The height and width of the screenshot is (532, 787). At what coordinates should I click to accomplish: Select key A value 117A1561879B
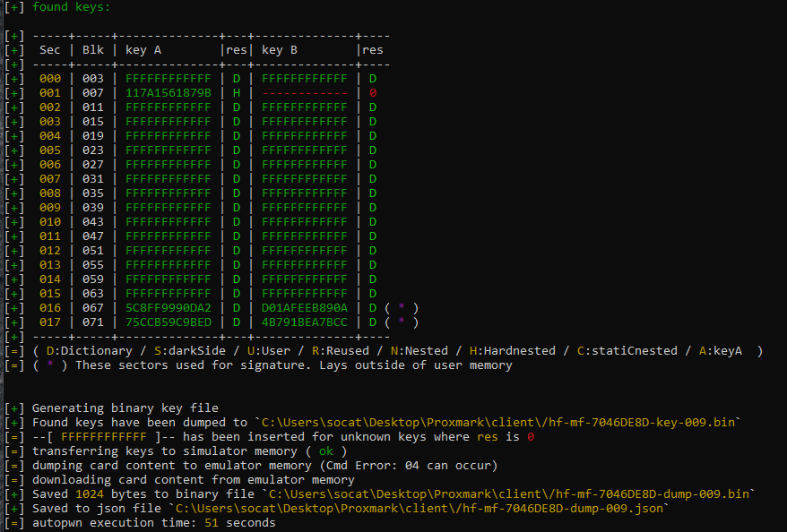tap(169, 93)
